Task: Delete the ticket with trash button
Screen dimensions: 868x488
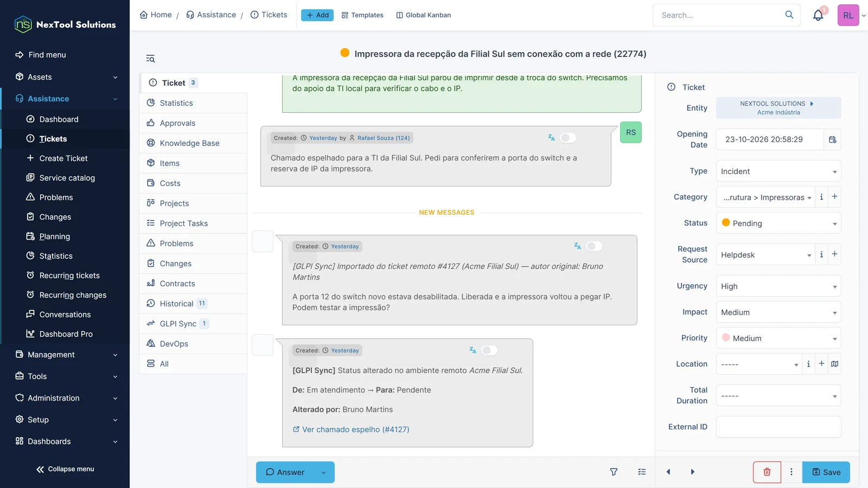Action: point(767,472)
